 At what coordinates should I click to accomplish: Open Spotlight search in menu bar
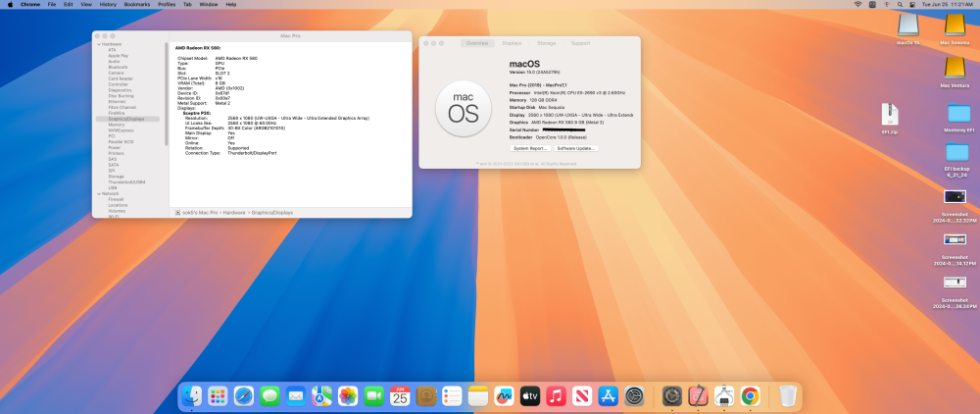pos(900,4)
